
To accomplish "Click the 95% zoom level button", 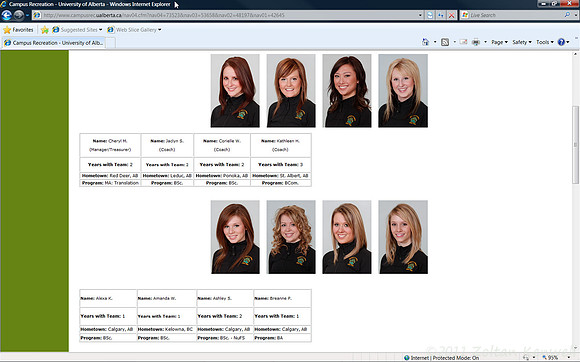I will 550,358.
